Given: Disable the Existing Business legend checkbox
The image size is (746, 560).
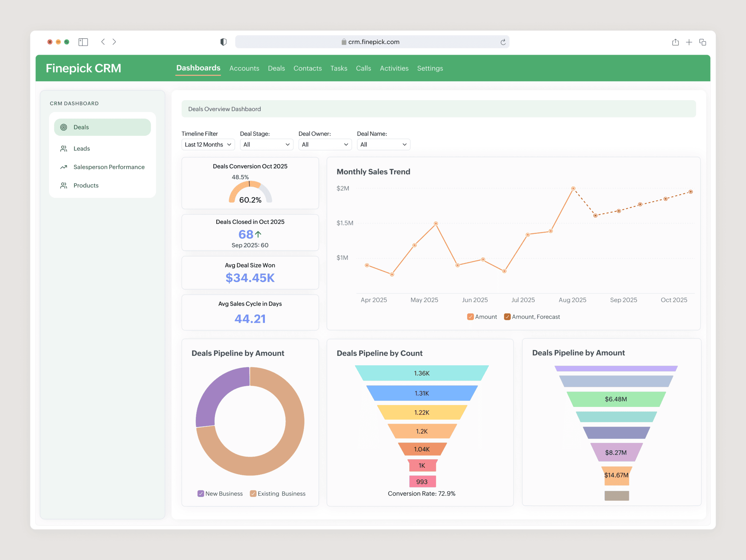Looking at the screenshot, I should (253, 493).
